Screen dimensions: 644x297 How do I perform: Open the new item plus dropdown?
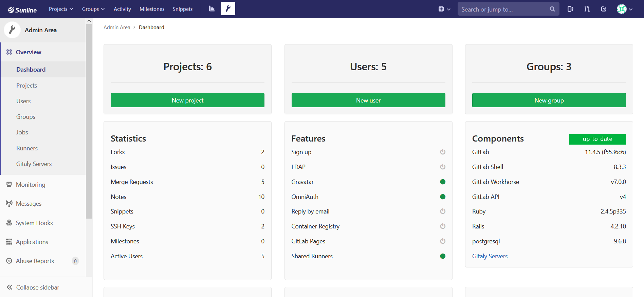[444, 9]
